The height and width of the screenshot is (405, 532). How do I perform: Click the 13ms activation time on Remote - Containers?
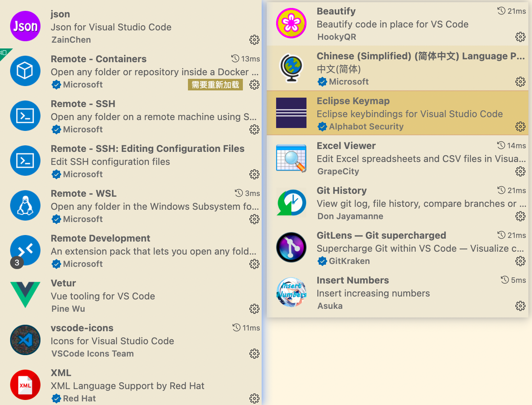tap(246, 59)
